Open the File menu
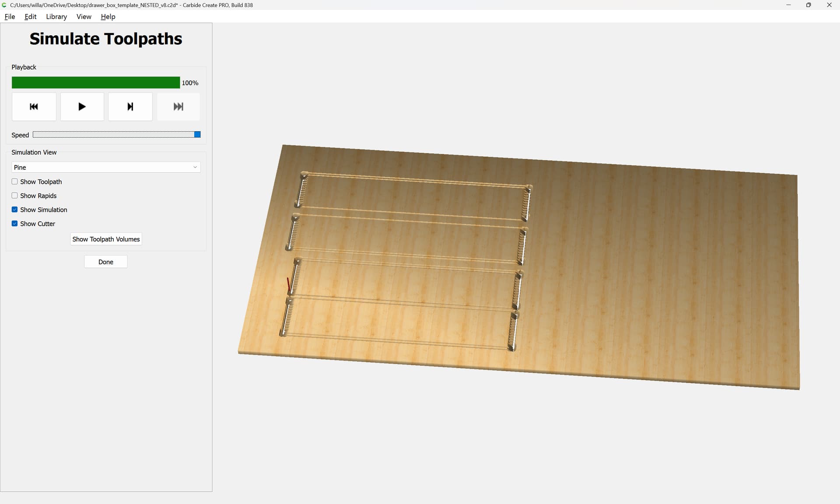 (10, 17)
